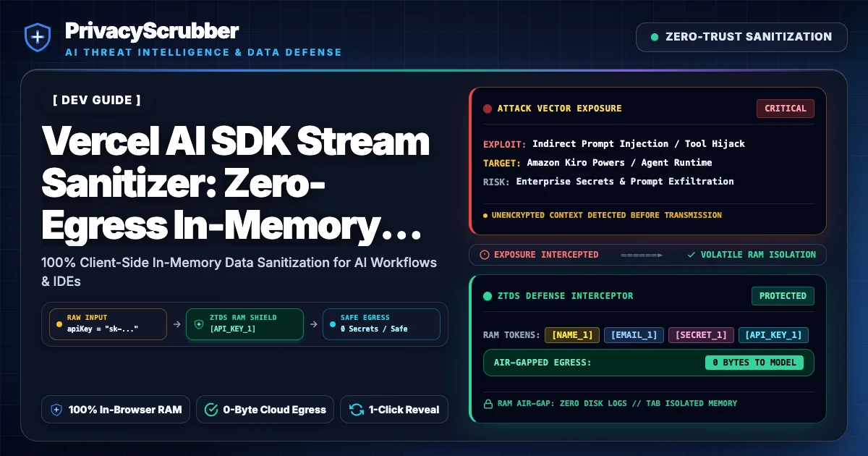Click the PROTECTED status badge
The height and width of the screenshot is (456, 868).
click(783, 296)
